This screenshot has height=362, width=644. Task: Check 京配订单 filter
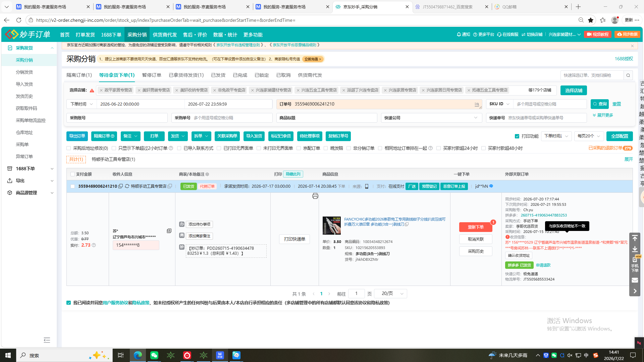click(x=299, y=148)
